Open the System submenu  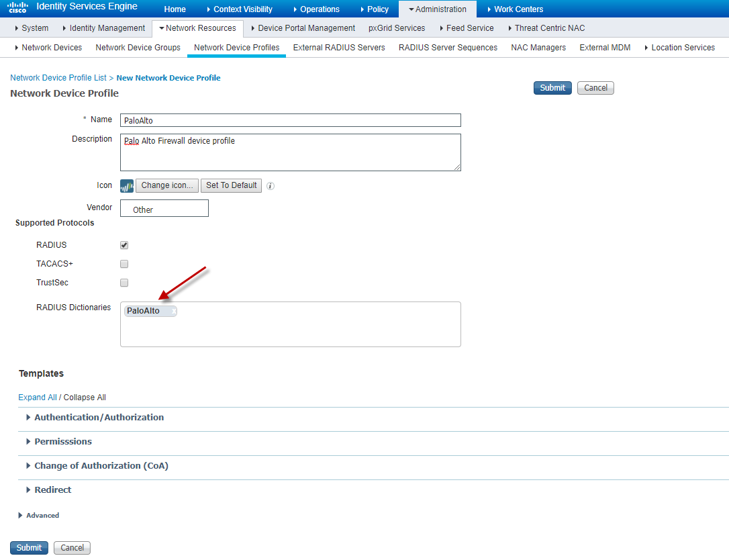32,28
